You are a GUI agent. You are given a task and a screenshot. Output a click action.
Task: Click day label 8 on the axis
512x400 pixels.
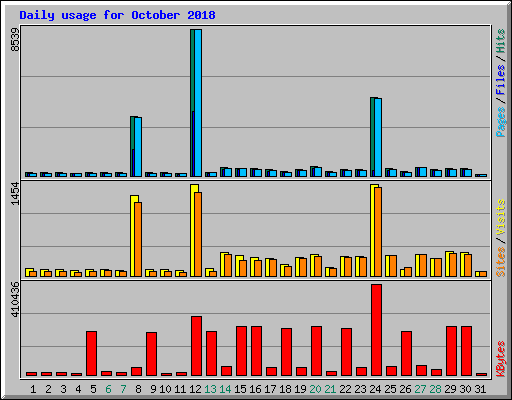click(x=138, y=389)
